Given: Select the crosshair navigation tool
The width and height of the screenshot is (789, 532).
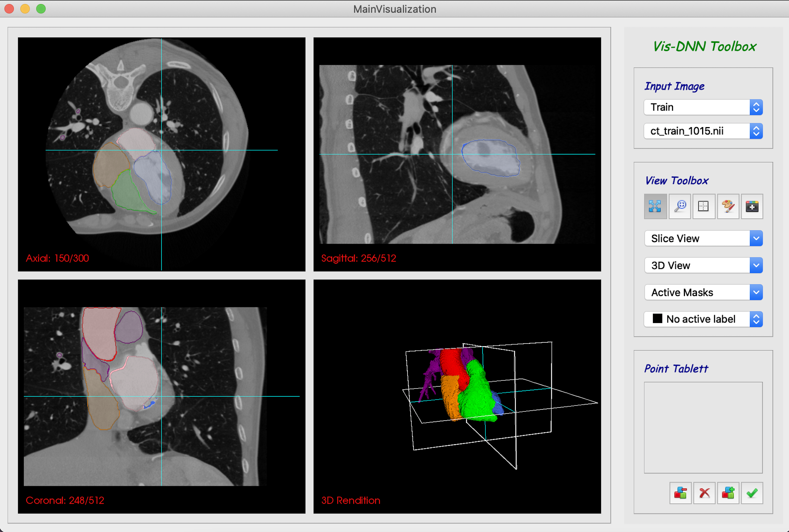Looking at the screenshot, I should 704,206.
